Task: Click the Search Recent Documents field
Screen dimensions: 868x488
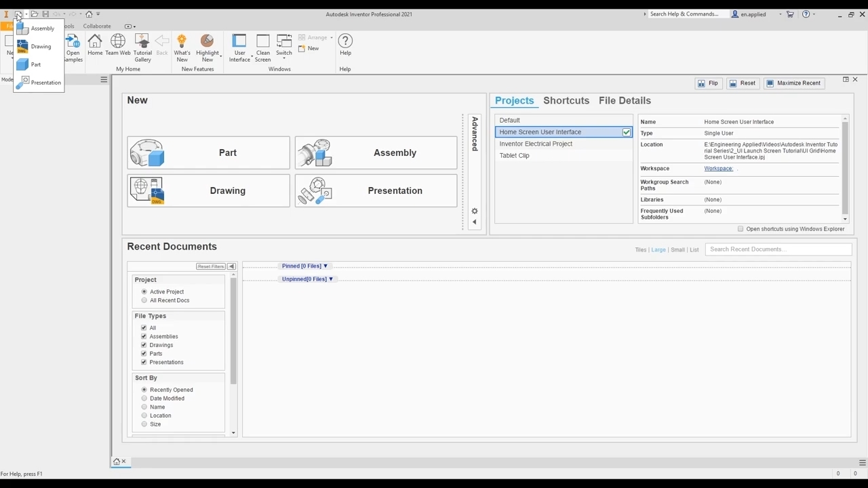Action: pos(778,249)
